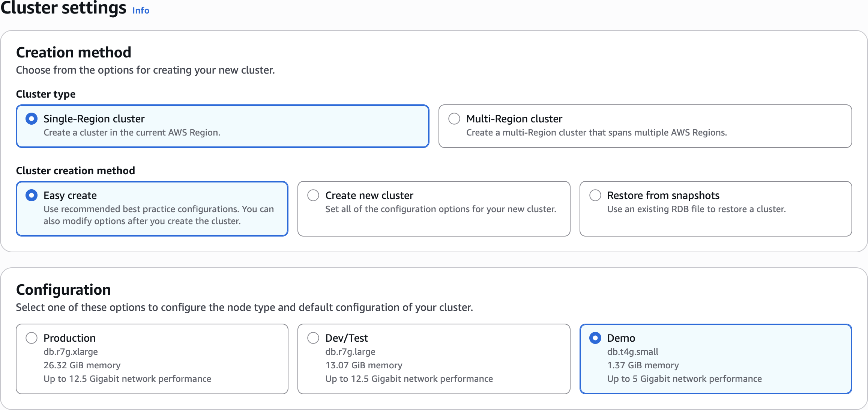Choose the Multi-Region cluster radio button
This screenshot has width=868, height=410.
tap(454, 119)
